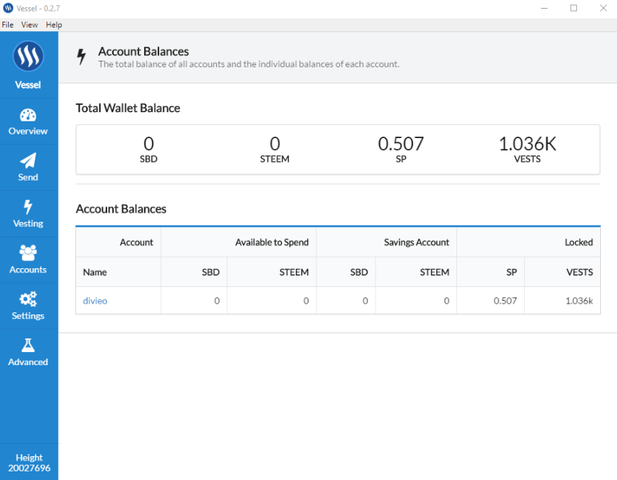Click the 0 STEEM total balance

[275, 150]
